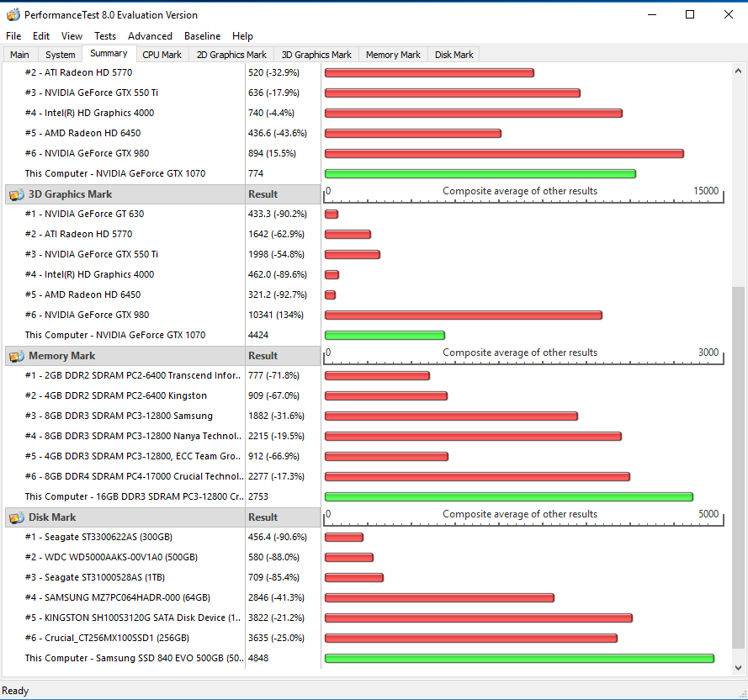Click the 3D Graphics Mark section icon
Viewport: 748px width, 700px height.
(x=16, y=194)
